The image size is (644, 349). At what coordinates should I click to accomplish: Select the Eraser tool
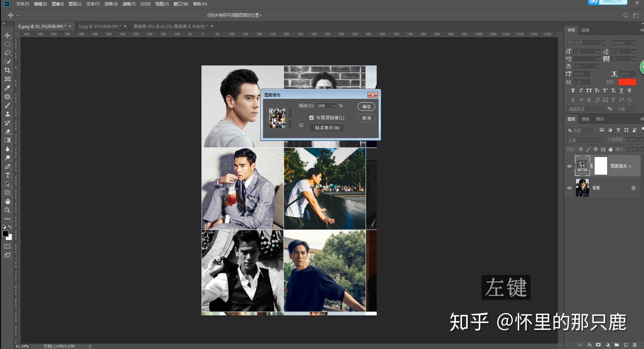coord(7,131)
